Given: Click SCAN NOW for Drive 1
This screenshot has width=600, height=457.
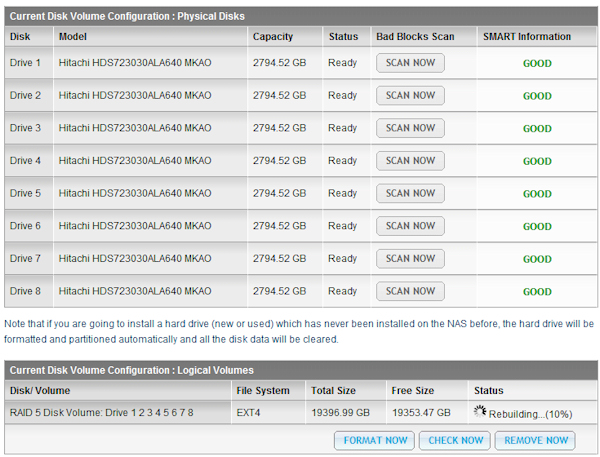Looking at the screenshot, I should 410,63.
